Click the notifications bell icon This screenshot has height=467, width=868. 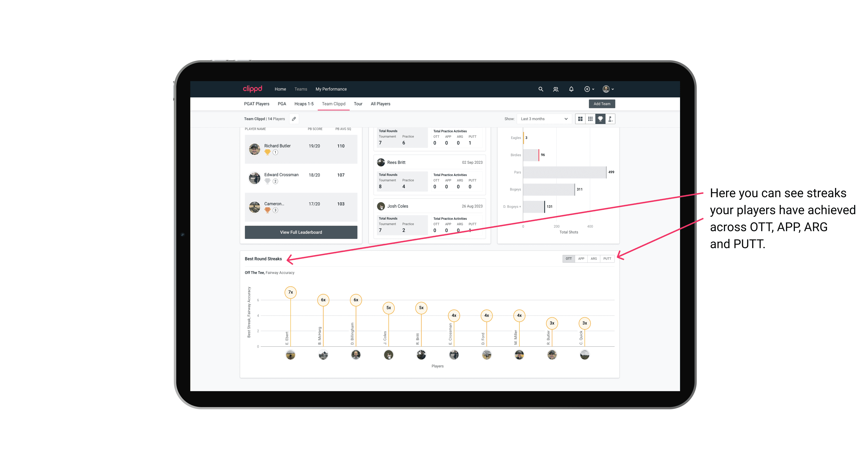coord(571,89)
